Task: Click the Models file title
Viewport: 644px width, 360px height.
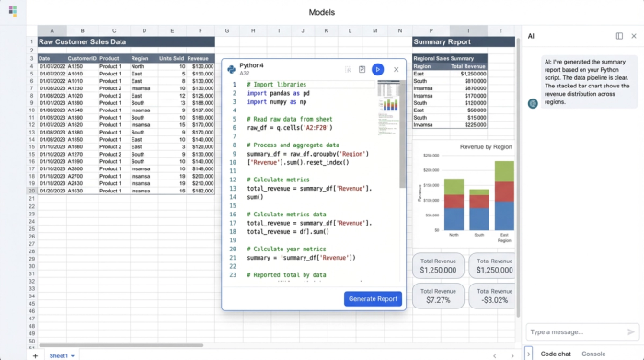Action: coord(322,12)
